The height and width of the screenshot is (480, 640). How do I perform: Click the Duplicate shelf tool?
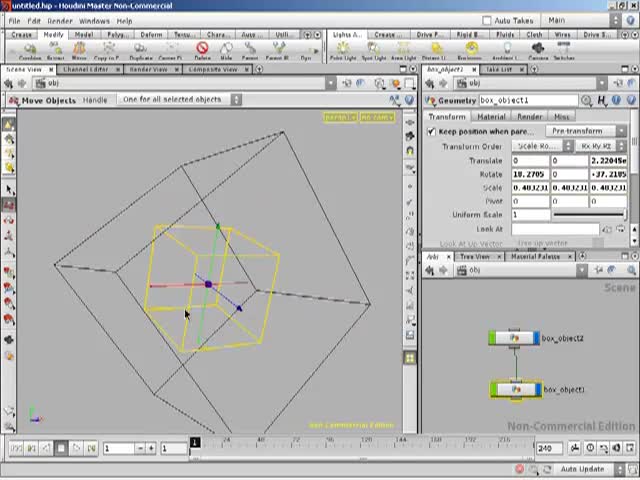140,52
